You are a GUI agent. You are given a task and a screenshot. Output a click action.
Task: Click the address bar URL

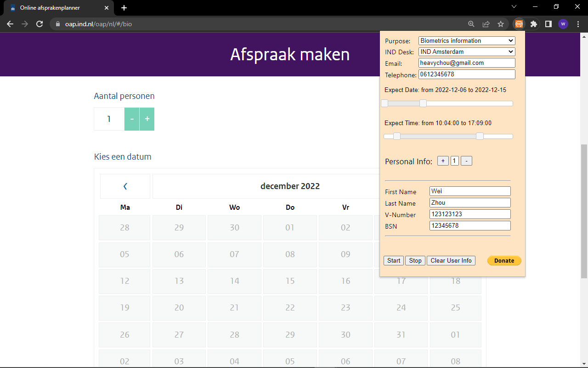(98, 24)
